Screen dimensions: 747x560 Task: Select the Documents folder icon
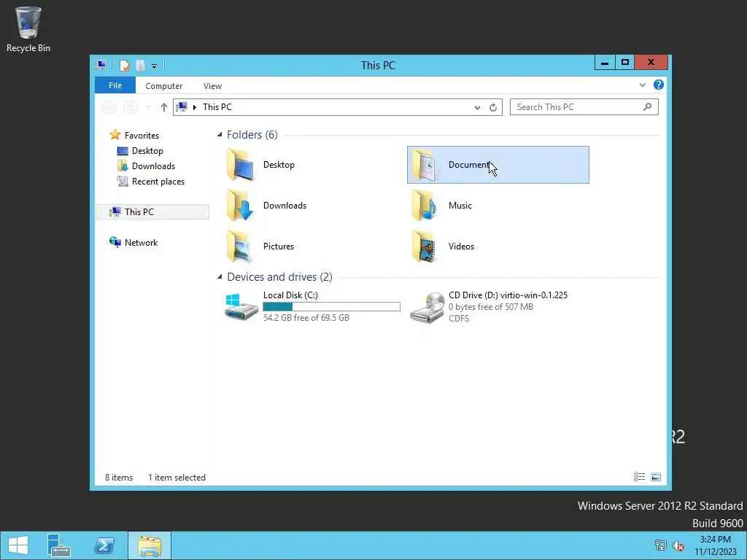pos(424,165)
